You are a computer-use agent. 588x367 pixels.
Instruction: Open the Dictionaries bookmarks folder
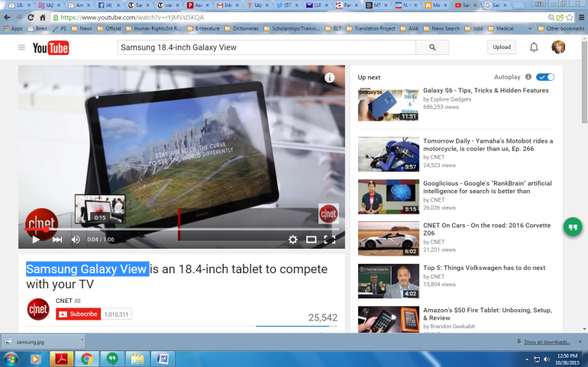241,28
